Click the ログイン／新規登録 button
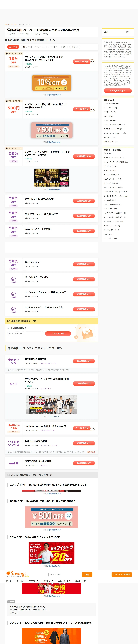This screenshot has width=138, height=644. [x=121, y=574]
